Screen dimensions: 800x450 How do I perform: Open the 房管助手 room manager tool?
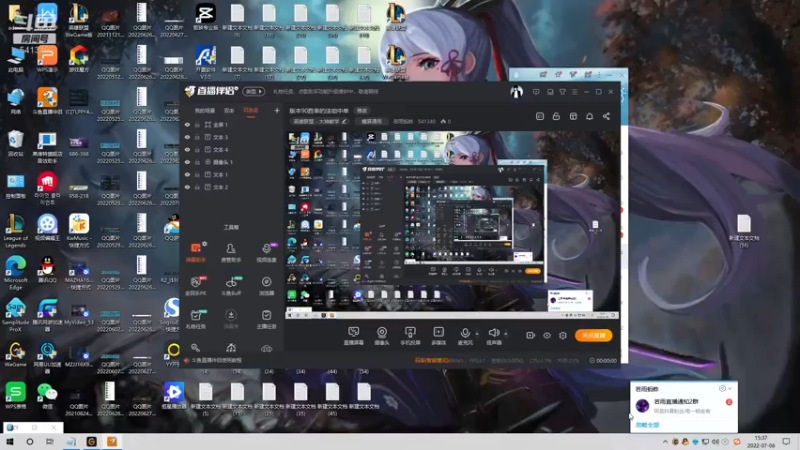tap(231, 252)
